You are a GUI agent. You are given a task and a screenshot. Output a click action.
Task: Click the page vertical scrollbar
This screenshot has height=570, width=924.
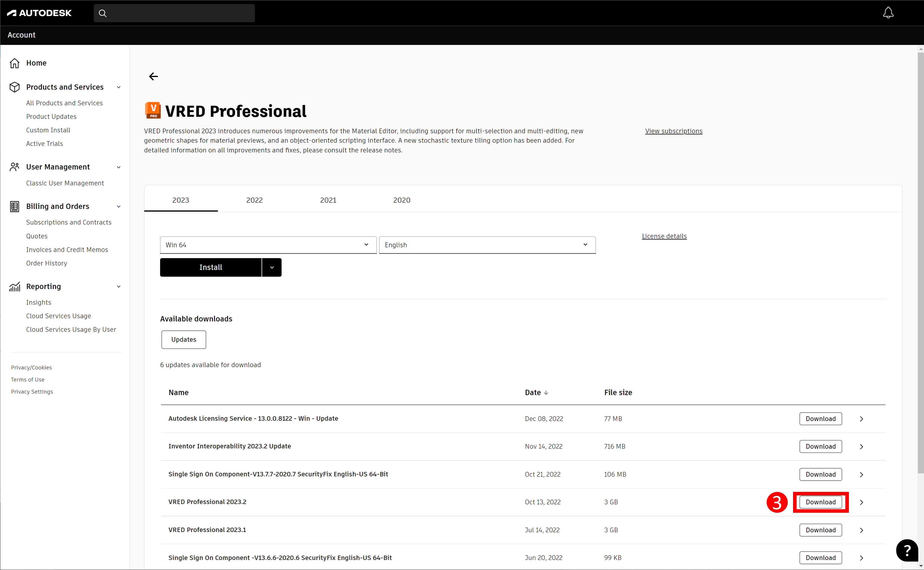920,264
